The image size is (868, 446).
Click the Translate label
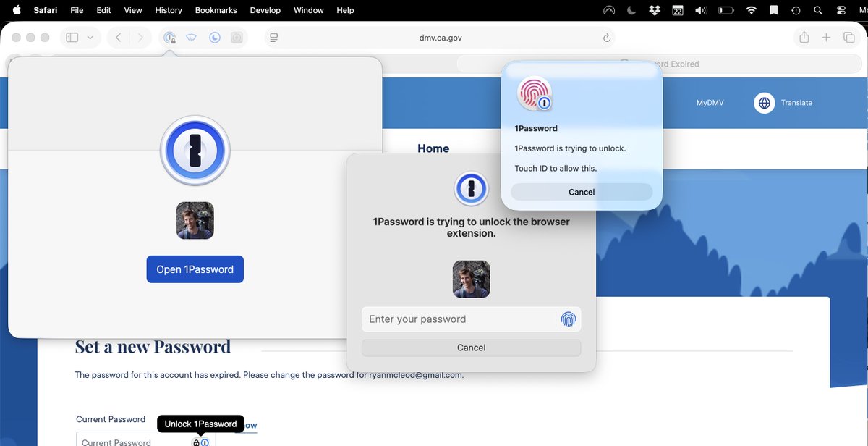coord(796,103)
